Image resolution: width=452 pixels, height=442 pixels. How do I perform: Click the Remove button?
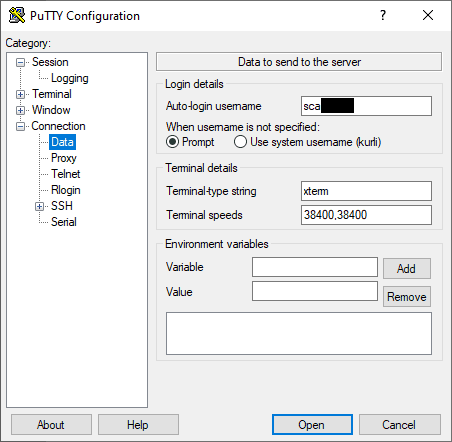pos(407,297)
